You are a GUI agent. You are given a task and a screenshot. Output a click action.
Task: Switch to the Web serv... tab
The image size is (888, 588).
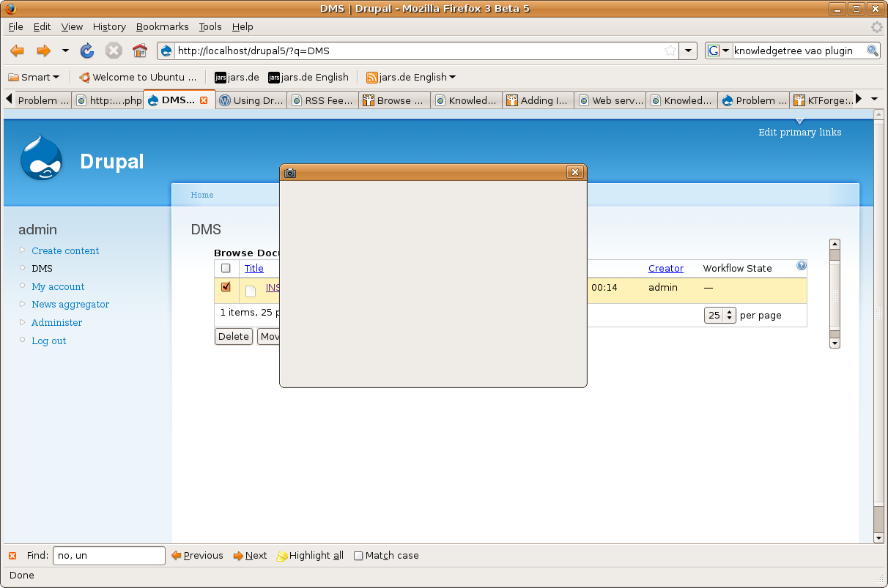tap(609, 100)
